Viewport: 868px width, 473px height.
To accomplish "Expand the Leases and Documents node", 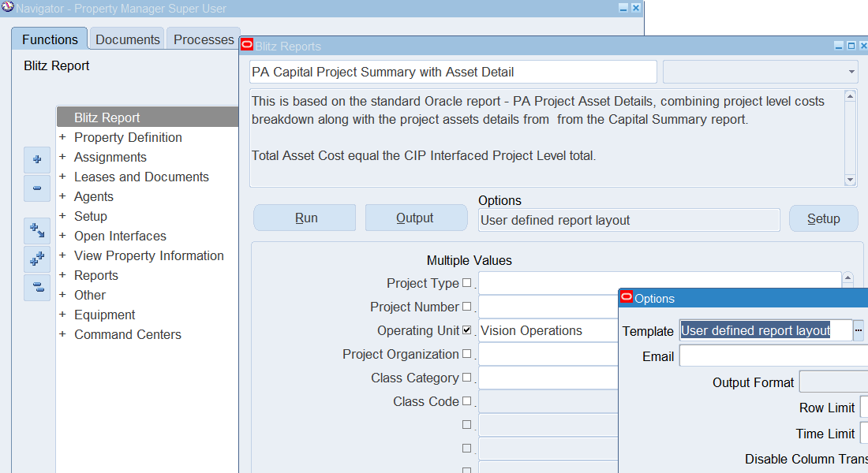I will point(62,177).
